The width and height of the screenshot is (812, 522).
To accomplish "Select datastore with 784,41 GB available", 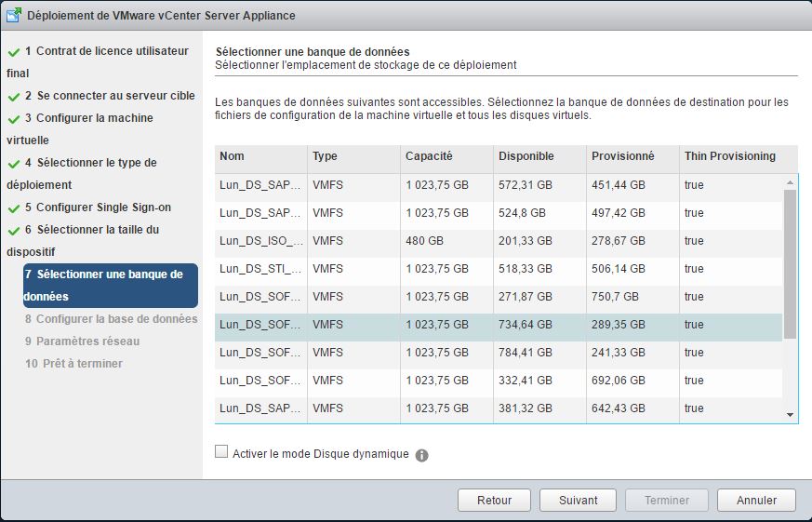I will 499,354.
